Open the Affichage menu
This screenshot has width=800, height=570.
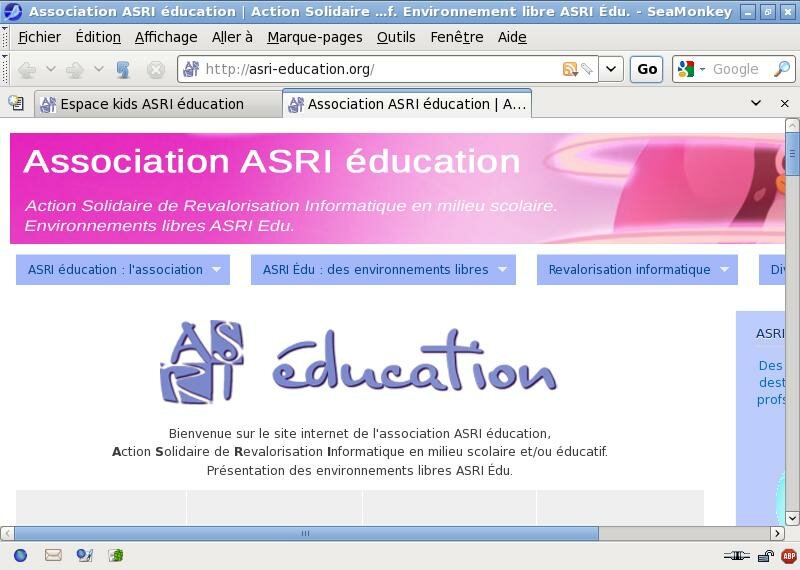[x=166, y=37]
